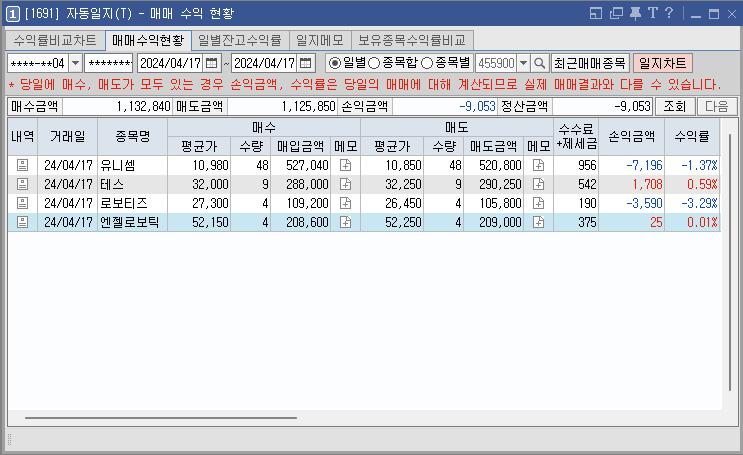The image size is (743, 455).
Task: Open the buy memo icon for 로보티즈
Action: point(345,203)
